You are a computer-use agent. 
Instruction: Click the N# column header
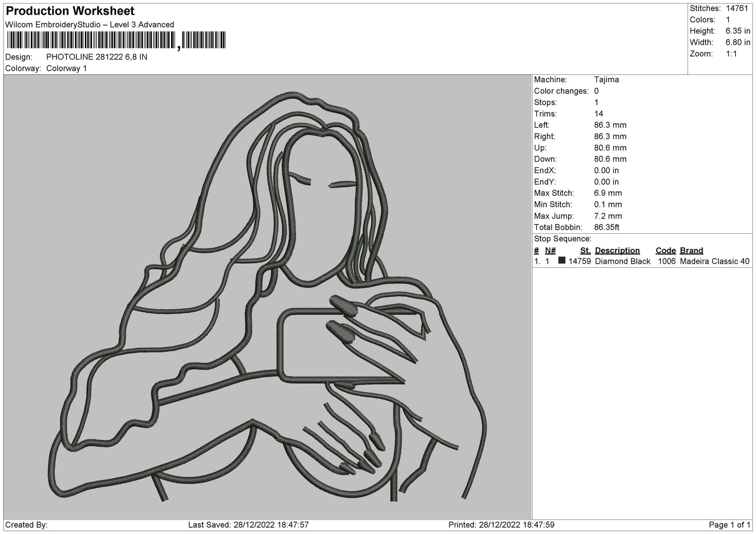click(550, 251)
